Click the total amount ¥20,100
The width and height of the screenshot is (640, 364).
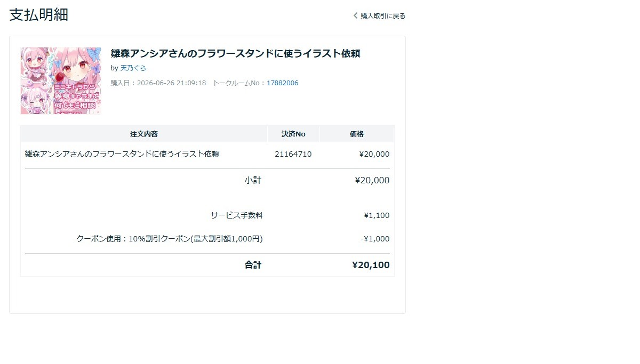(x=371, y=265)
